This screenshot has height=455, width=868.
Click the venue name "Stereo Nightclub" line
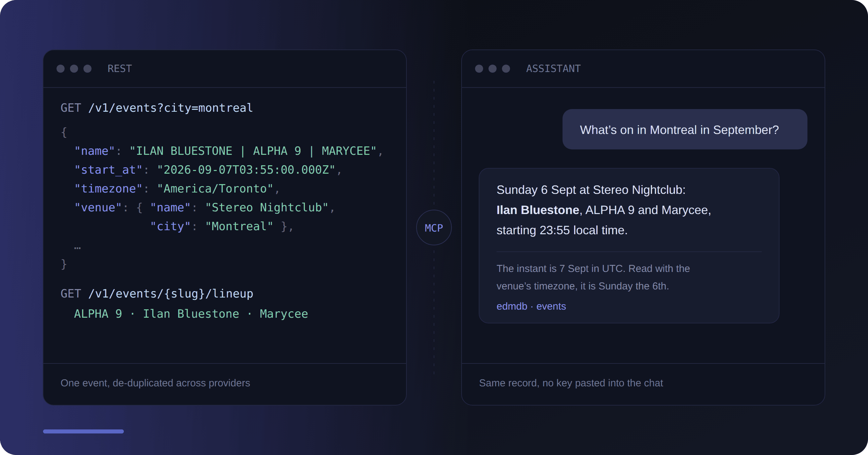[205, 208]
